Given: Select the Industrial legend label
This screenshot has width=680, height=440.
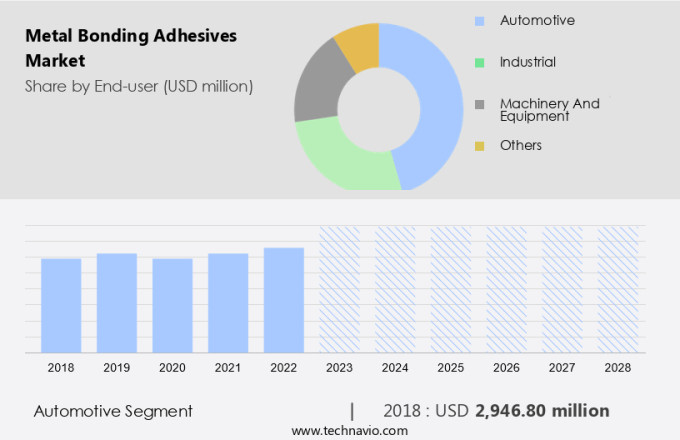Looking at the screenshot, I should tap(527, 62).
